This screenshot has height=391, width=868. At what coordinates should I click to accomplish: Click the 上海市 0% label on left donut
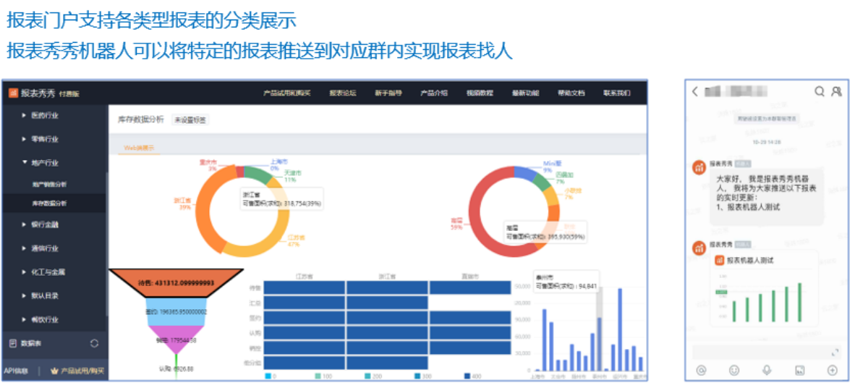click(278, 164)
